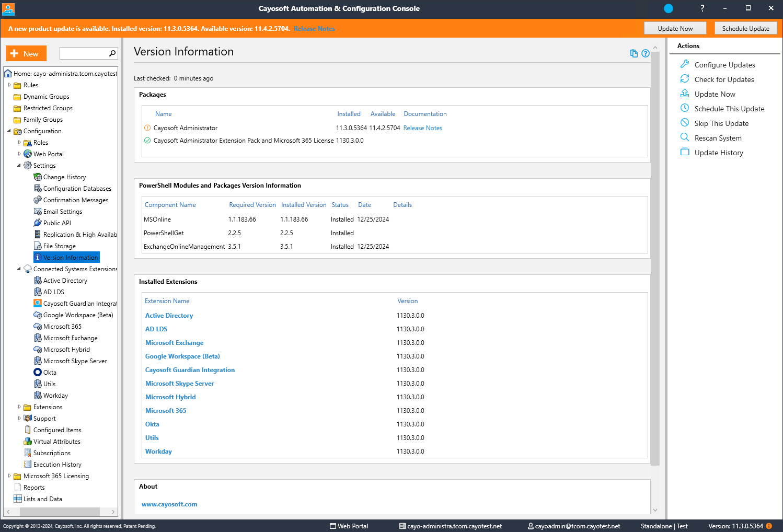
Task: Select Restricted Groups in the tree
Action: coord(48,108)
